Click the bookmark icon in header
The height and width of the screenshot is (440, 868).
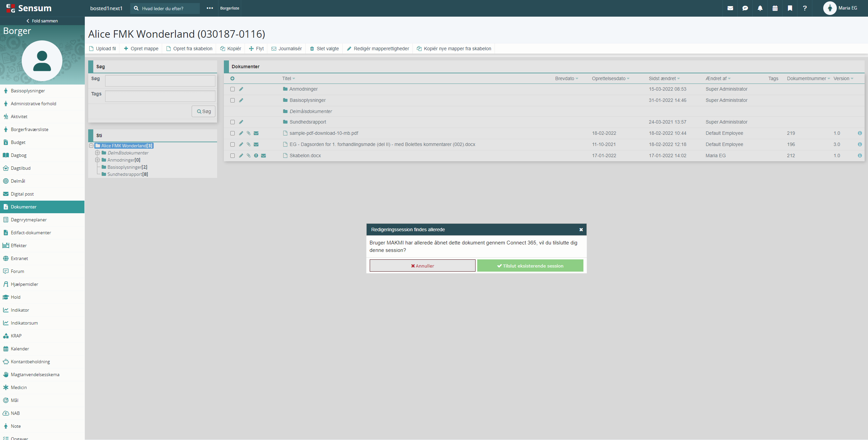[x=790, y=8]
